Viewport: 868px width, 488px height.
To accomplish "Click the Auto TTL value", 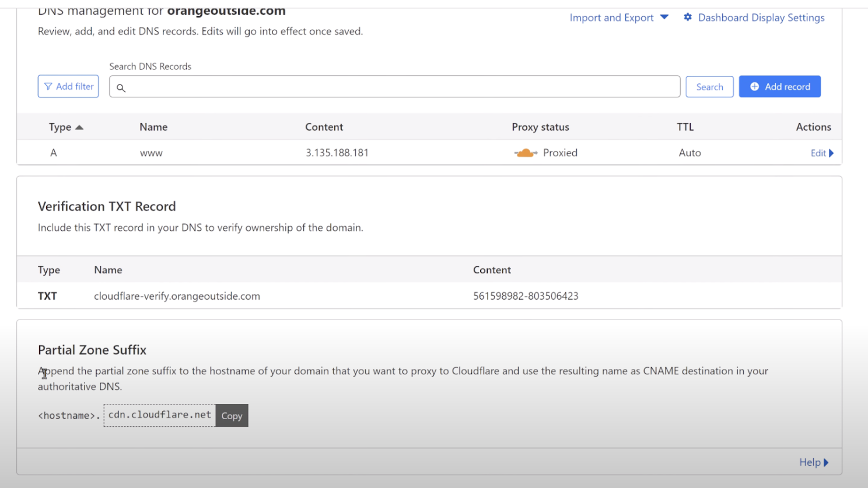I will pos(689,153).
